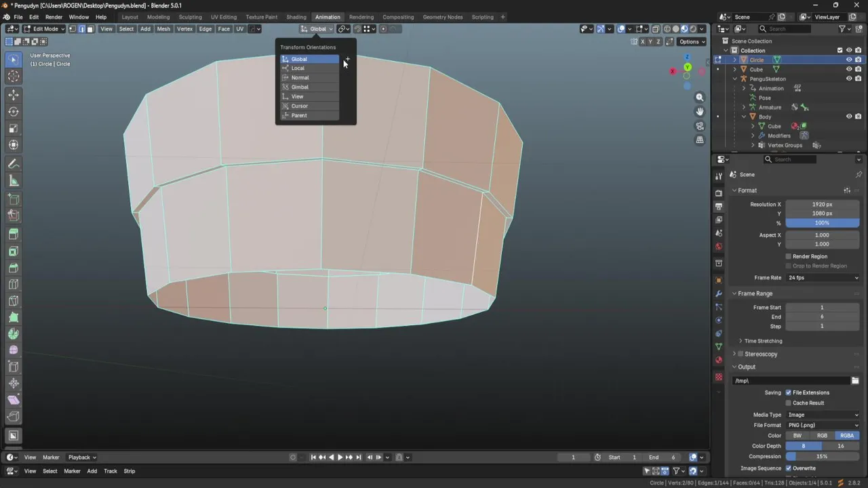Click timeline play button

click(x=340, y=457)
